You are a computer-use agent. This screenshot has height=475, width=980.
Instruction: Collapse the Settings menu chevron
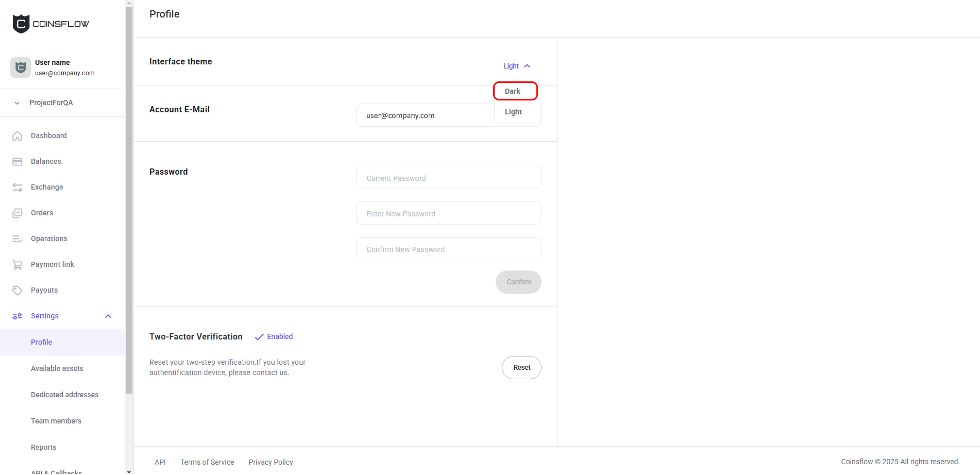[x=108, y=316]
